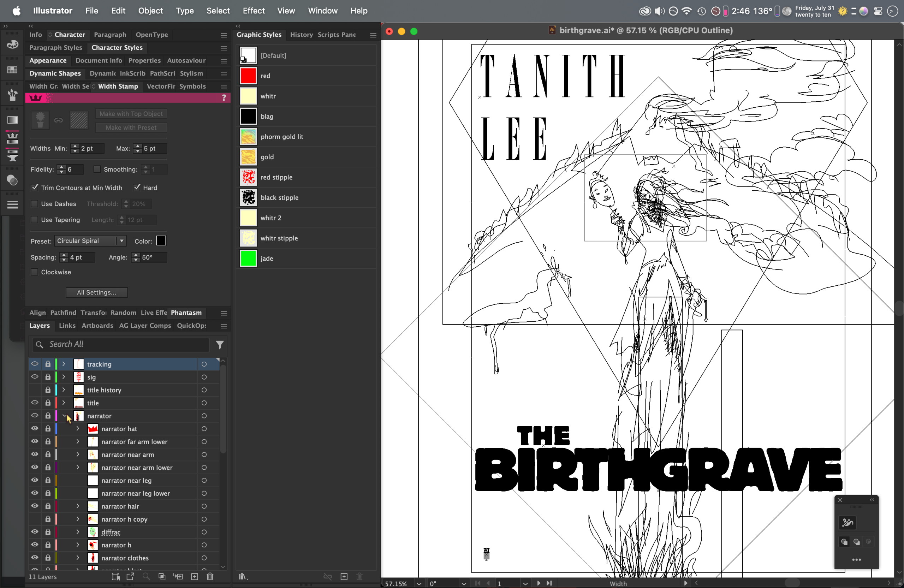Screen dimensions: 904x588
Task: Click the Search All layers field
Action: click(121, 345)
